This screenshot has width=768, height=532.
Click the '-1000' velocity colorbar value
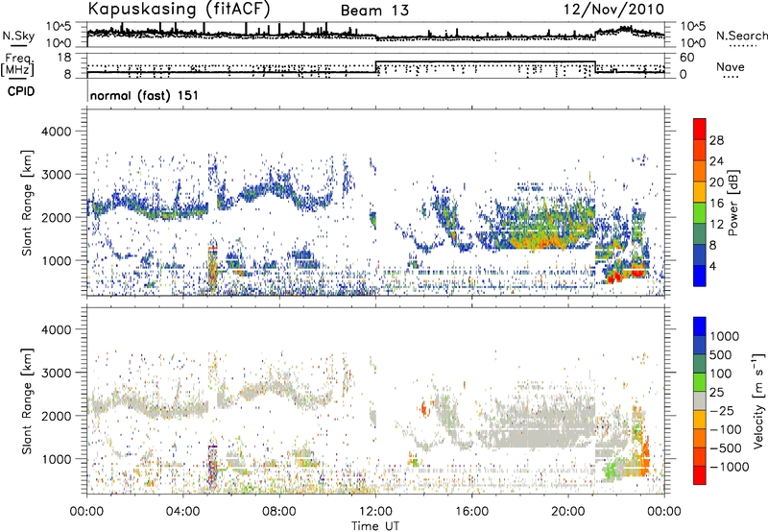[x=729, y=467]
